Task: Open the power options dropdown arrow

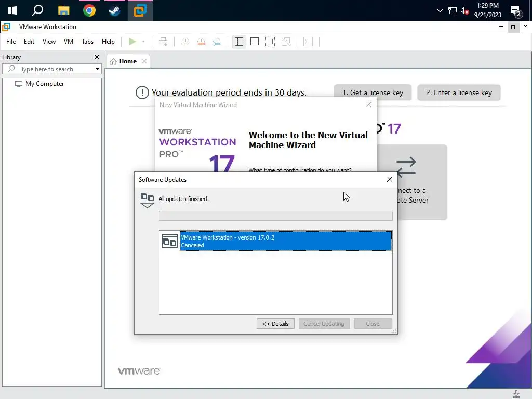Action: pyautogui.click(x=143, y=42)
